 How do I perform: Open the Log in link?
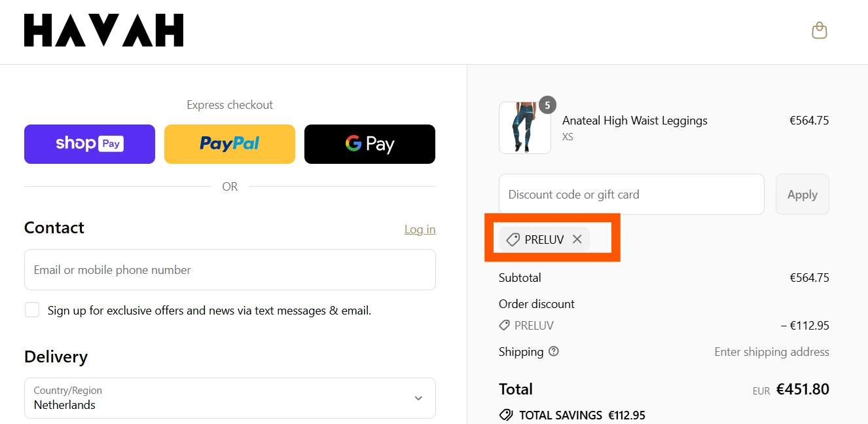tap(420, 229)
